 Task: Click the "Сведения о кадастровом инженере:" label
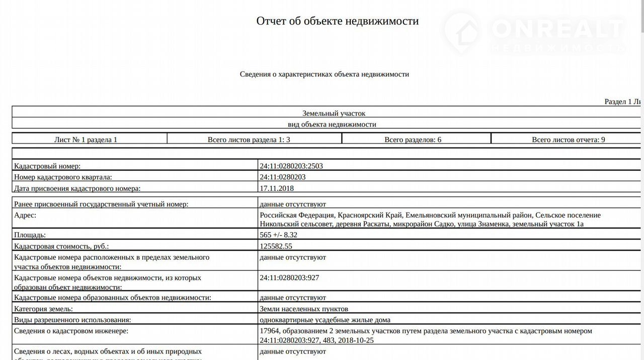pos(71,331)
